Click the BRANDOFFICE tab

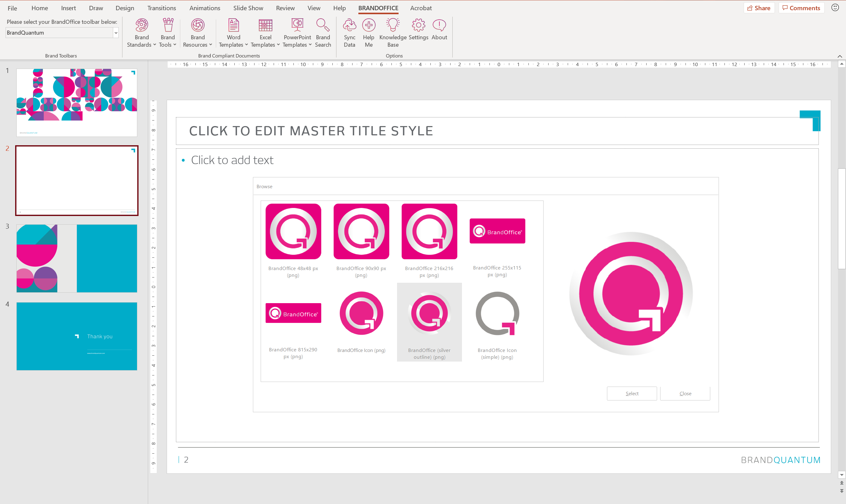378,8
